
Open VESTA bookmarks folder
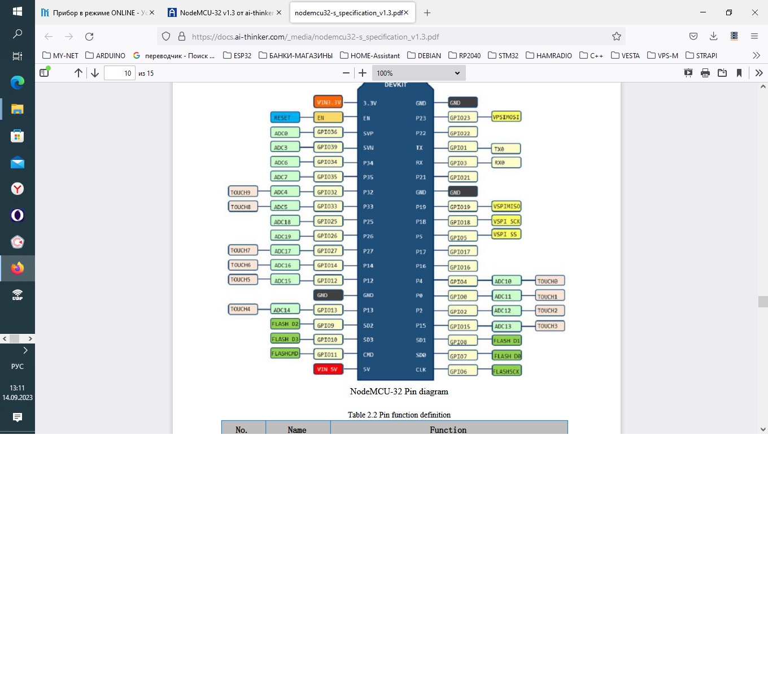pos(626,55)
